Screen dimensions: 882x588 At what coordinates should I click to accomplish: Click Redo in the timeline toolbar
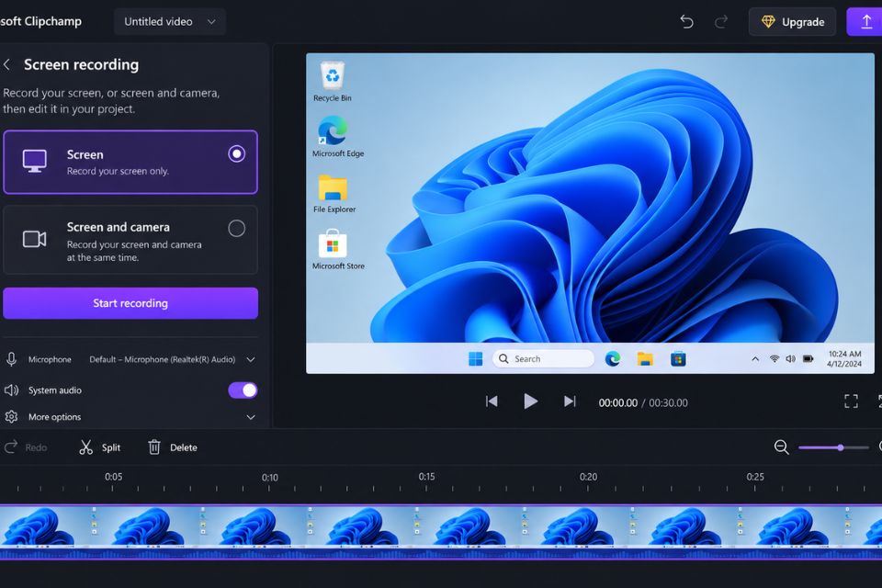coord(26,447)
